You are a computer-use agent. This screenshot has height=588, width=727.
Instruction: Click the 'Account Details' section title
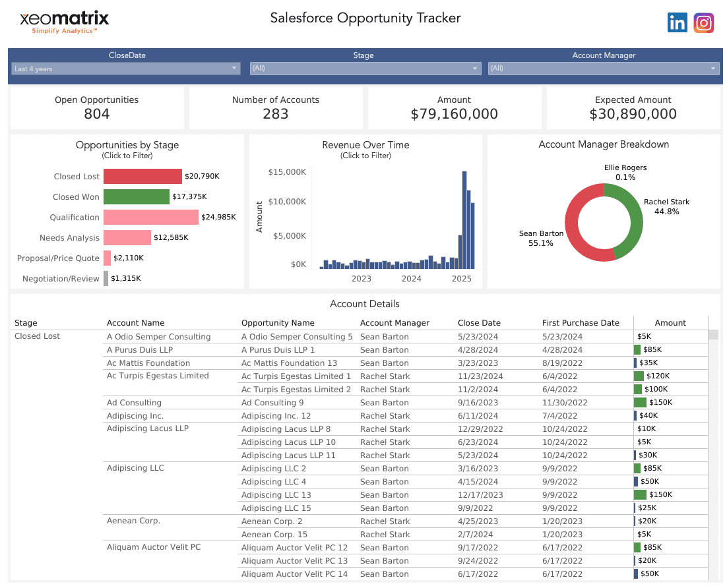(x=364, y=303)
